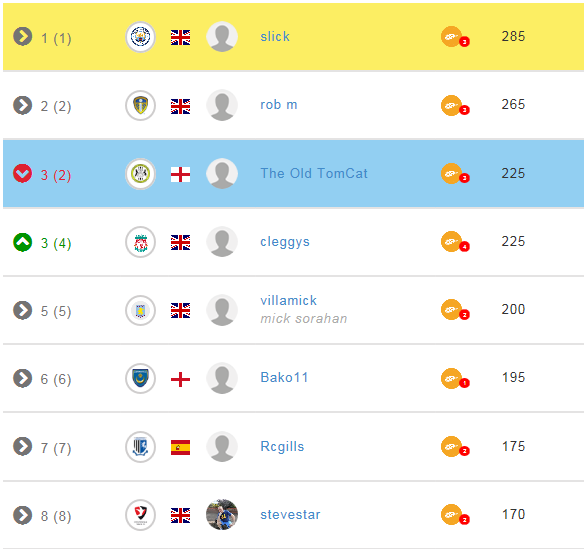The height and width of the screenshot is (549, 584).
Task: Click slick's club crest badge
Action: [x=140, y=37]
